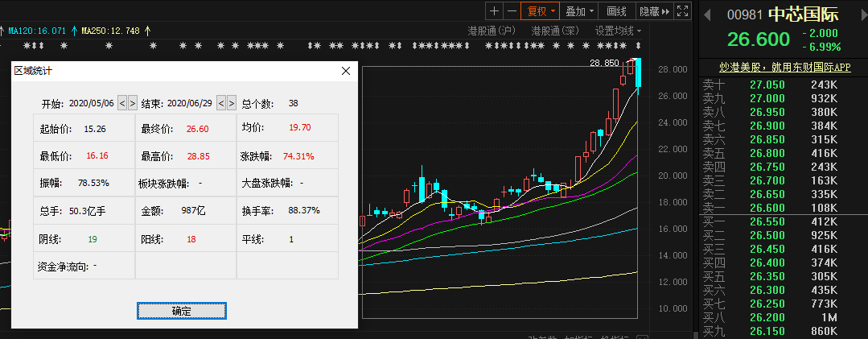868x339 pixels.
Task: Click the 卖二 price 26.650
Action: coord(767,194)
